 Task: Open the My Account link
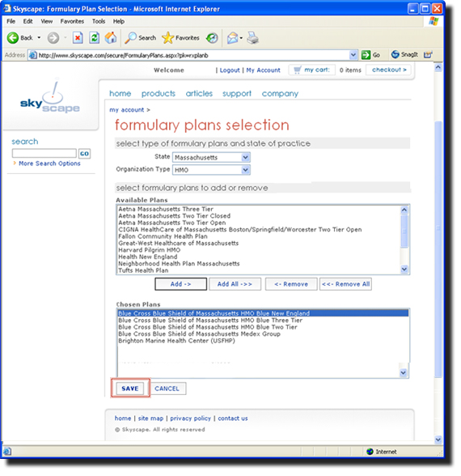264,70
